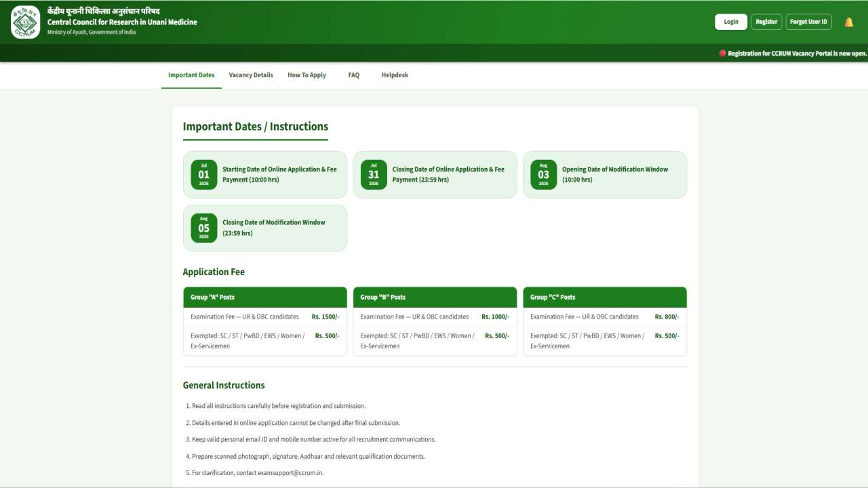This screenshot has height=488, width=868.
Task: Click the Jul 31 2026 date badge
Action: pyautogui.click(x=374, y=174)
